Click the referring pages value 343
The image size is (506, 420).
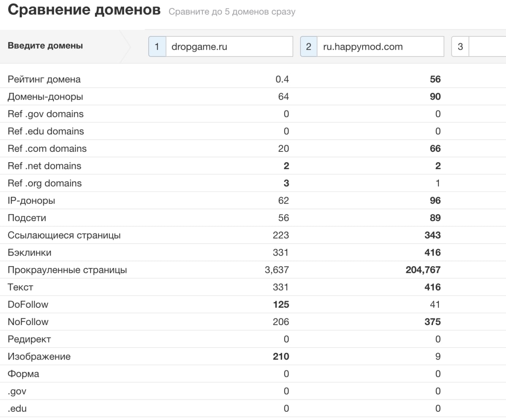[432, 235]
